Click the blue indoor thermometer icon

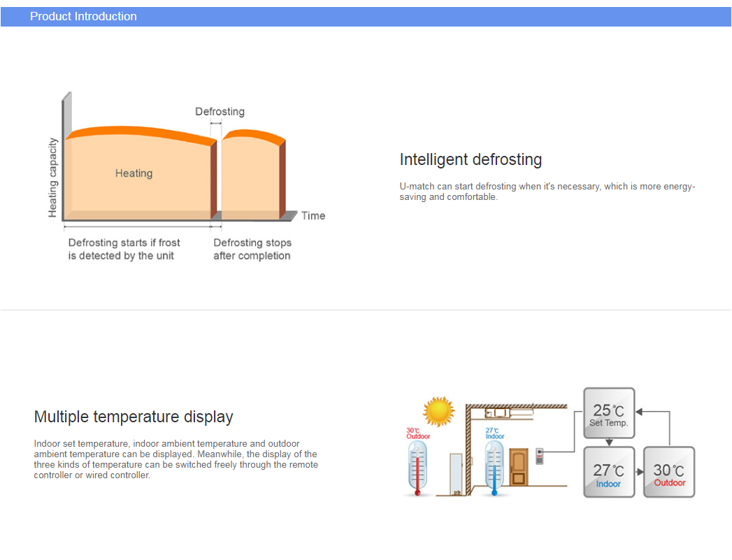coord(494,468)
